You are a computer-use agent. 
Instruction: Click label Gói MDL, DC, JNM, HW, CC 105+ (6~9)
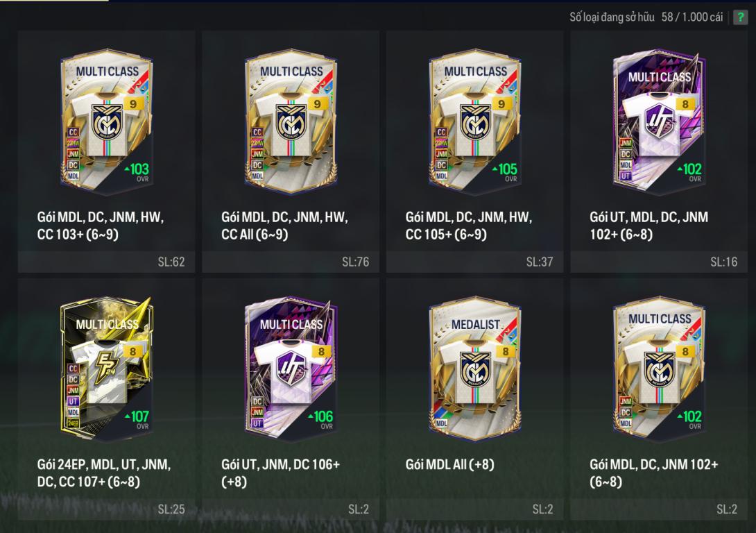click(469, 226)
